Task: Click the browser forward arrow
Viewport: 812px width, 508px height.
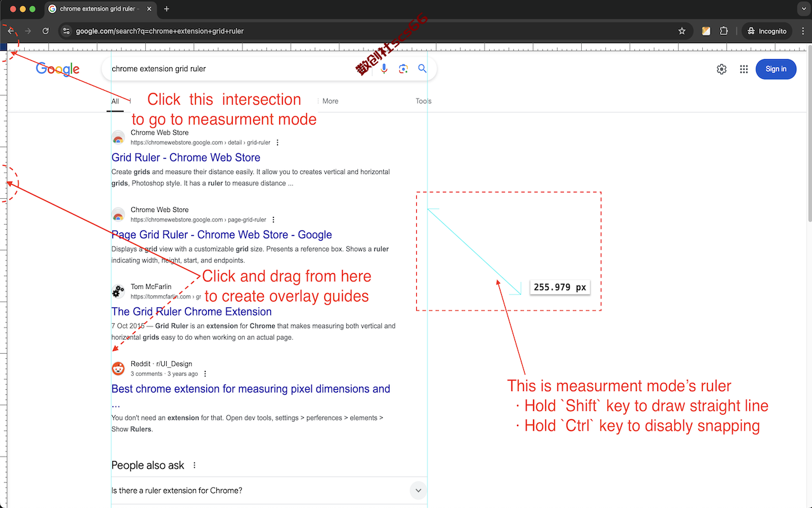Action: (x=28, y=31)
